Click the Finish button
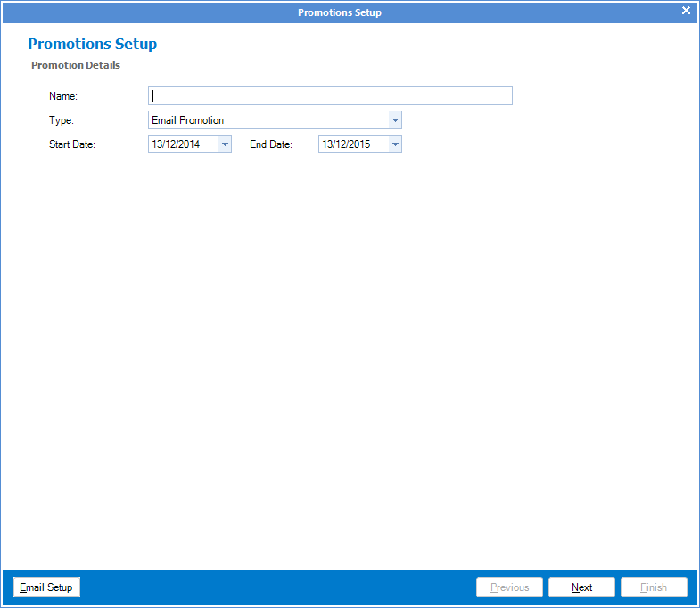The height and width of the screenshot is (608, 700). [654, 587]
